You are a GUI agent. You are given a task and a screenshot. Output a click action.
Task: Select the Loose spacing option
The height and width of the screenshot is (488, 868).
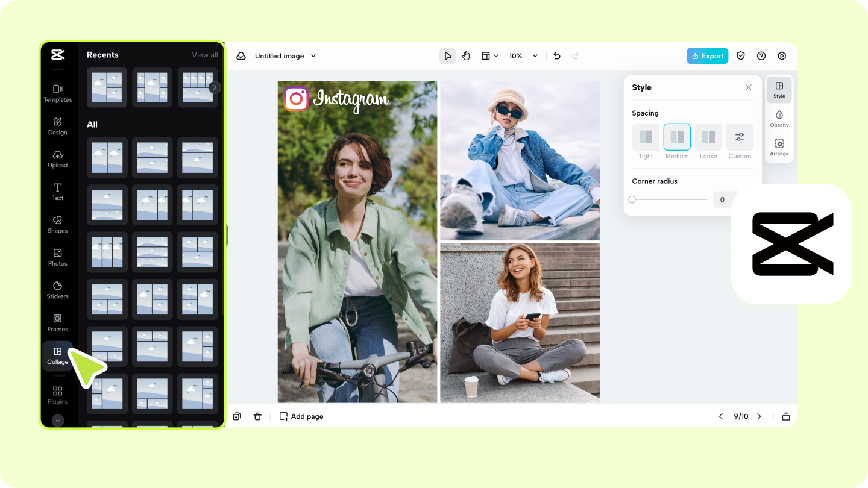tap(708, 137)
